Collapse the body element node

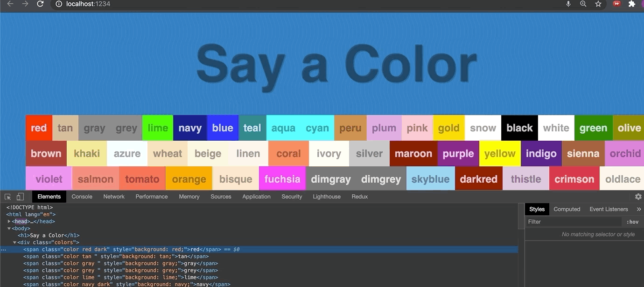click(x=9, y=228)
